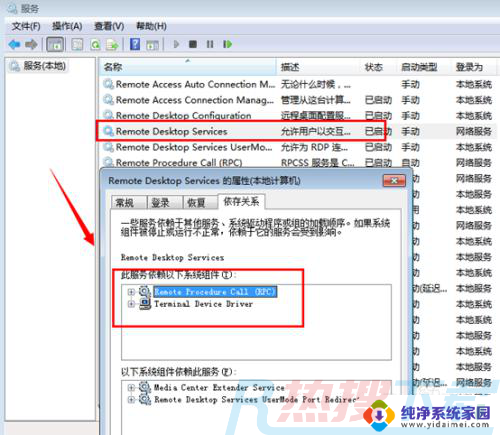Click the Remote Desktop Services row gear icon
The width and height of the screenshot is (500, 435).
click(x=108, y=131)
